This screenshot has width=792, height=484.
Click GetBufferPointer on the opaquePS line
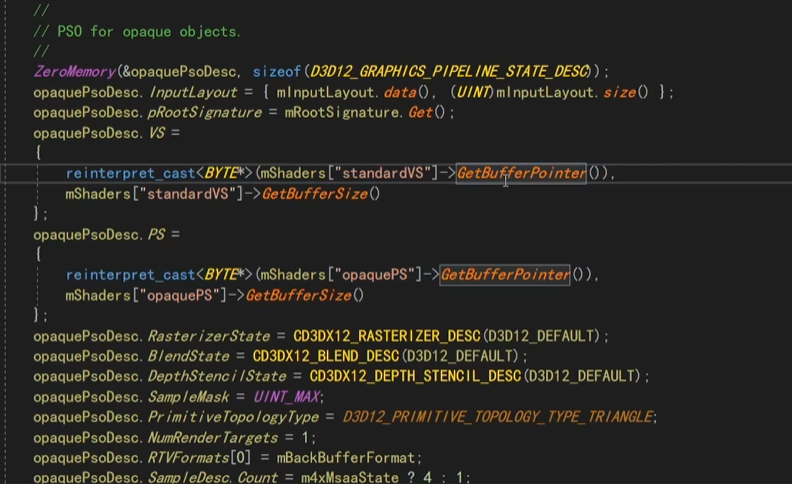(x=505, y=275)
